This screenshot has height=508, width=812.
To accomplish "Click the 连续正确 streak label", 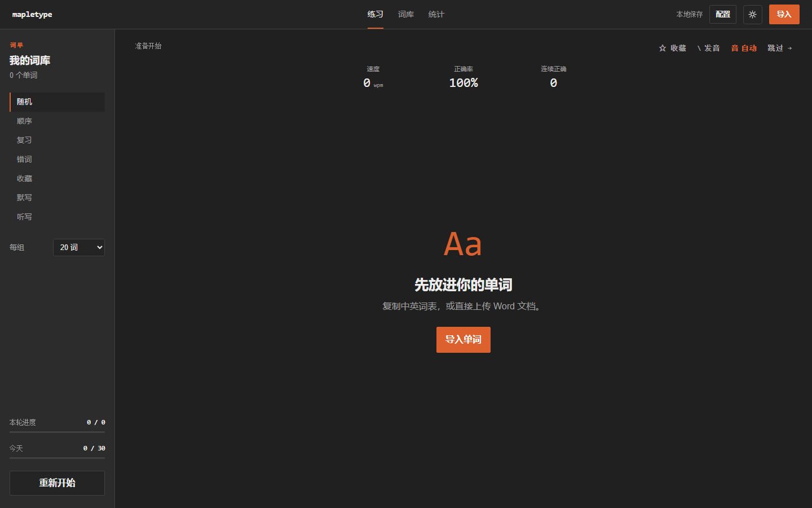I will tap(554, 69).
